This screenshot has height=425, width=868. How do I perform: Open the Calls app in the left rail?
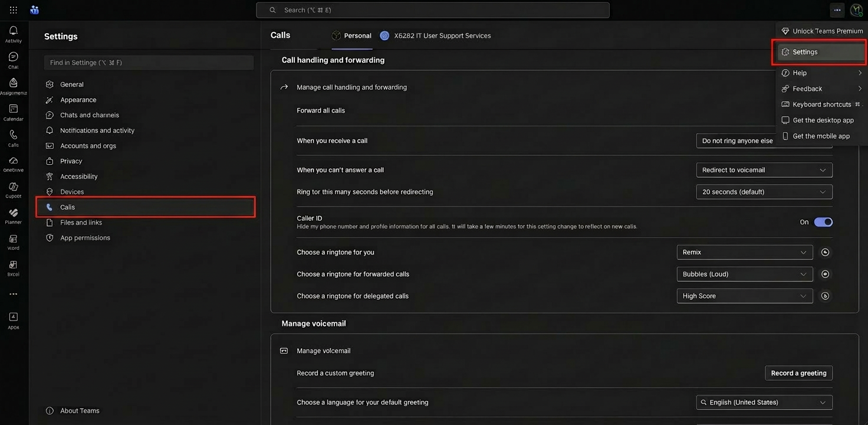pyautogui.click(x=13, y=138)
